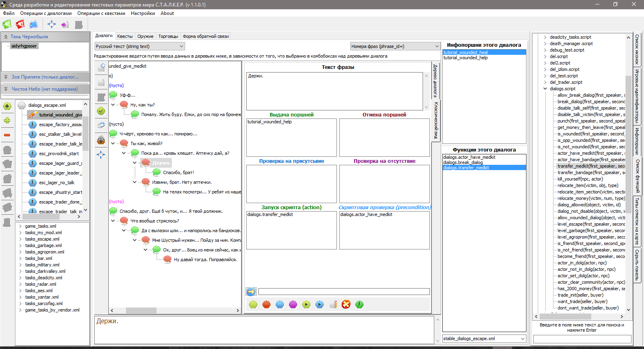The image size is (644, 349).
Task: Open the 'Операции с квестами' menu
Action: pos(101,13)
